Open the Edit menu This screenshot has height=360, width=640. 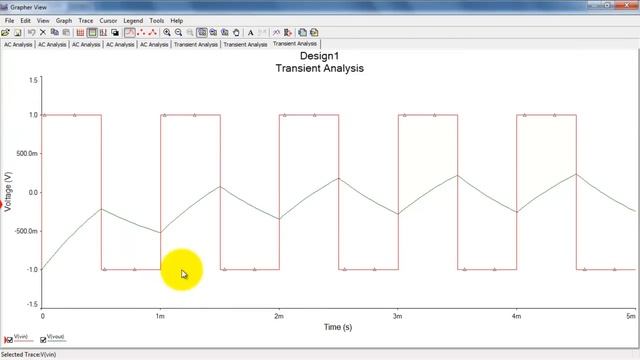pyautogui.click(x=25, y=20)
